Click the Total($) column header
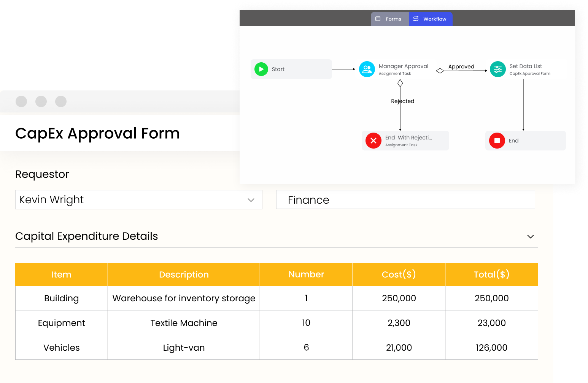This screenshot has height=383, width=588. (x=491, y=274)
